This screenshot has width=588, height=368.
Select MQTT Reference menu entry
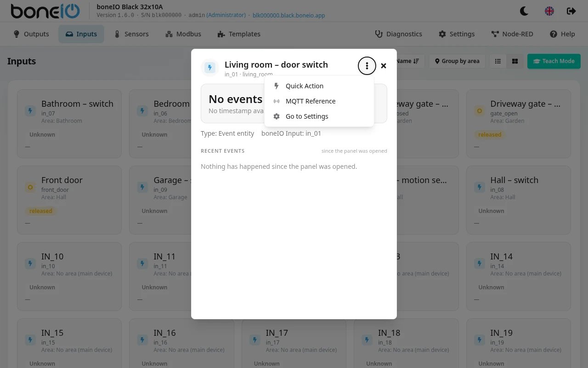click(x=319, y=101)
